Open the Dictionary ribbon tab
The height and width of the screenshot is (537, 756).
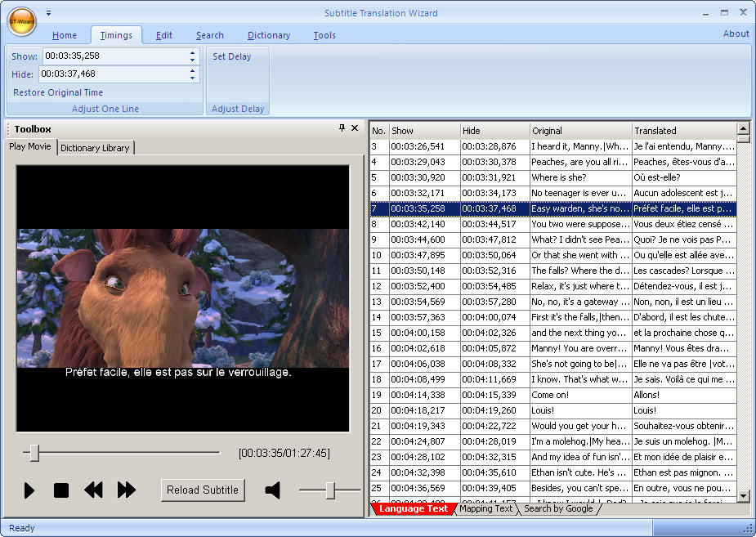coord(269,35)
